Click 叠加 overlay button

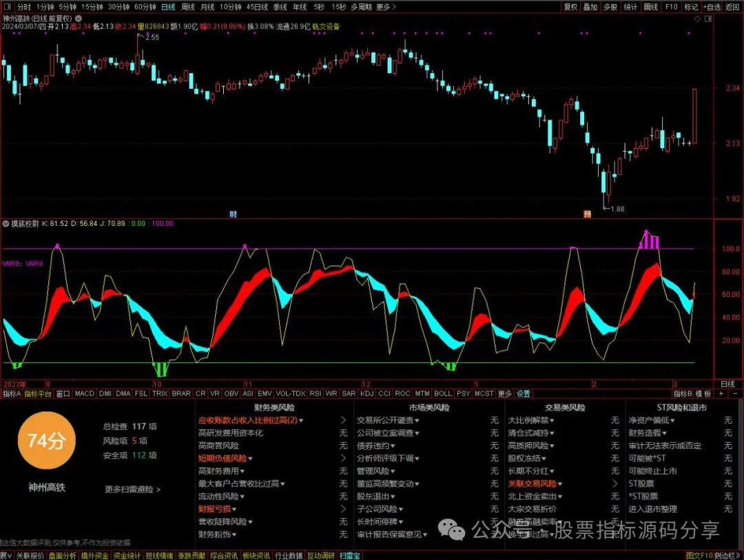[x=590, y=7]
